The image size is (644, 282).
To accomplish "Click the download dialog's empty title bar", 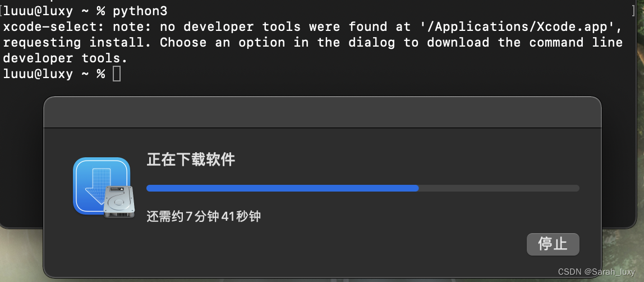I will coord(323,112).
